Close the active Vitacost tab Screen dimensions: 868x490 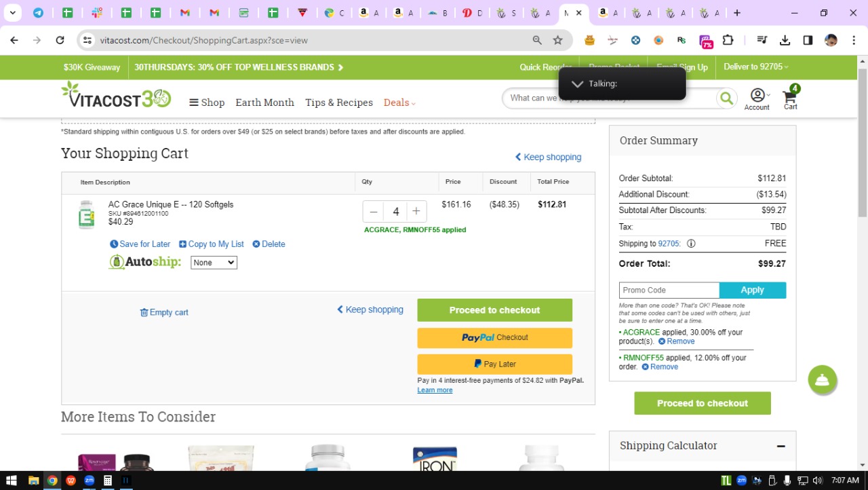pos(578,13)
